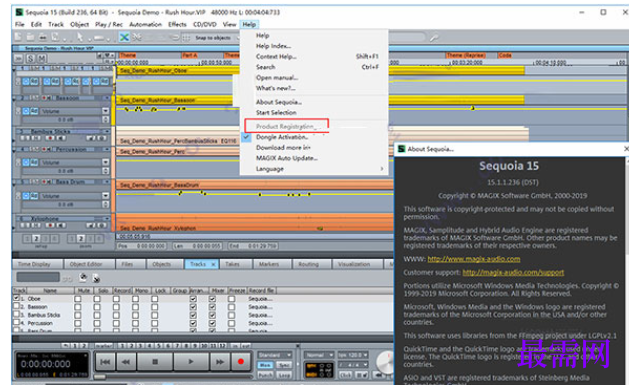Click the Bambus Sticks track record-arm dot
Image resolution: width=629 pixels, height=385 pixels.
50,138
